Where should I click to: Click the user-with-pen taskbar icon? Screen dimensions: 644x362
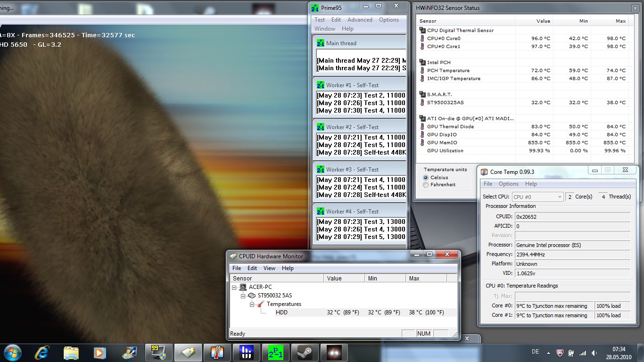pyautogui.click(x=129, y=353)
